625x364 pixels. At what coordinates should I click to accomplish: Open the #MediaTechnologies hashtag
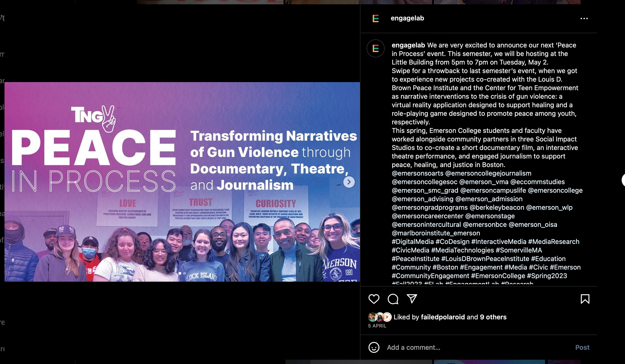coord(463,250)
